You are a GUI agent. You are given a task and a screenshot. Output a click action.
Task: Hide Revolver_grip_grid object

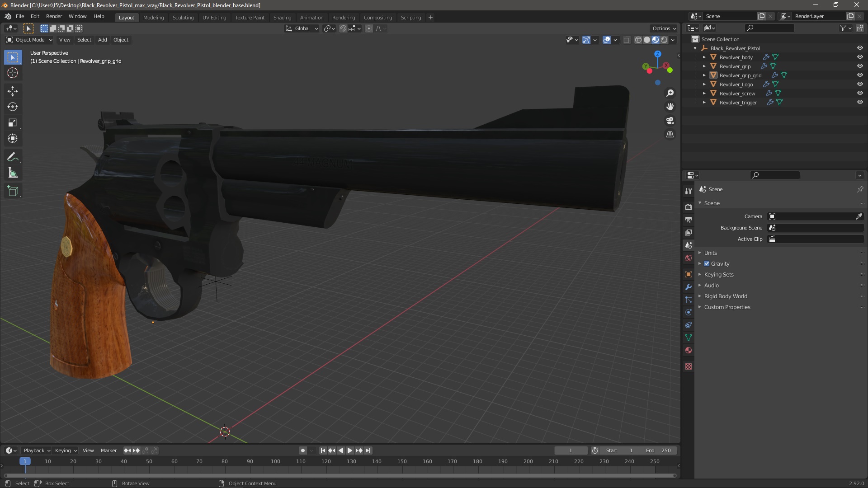[860, 75]
